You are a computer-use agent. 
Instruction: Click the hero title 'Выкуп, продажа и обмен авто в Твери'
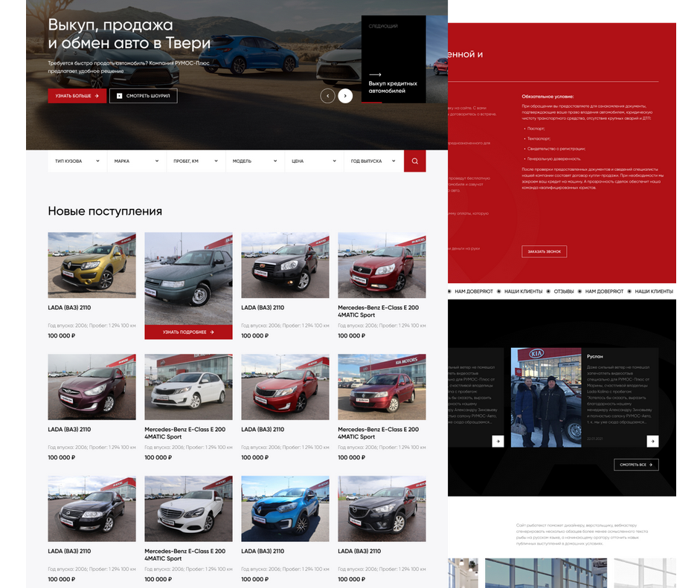(x=129, y=34)
